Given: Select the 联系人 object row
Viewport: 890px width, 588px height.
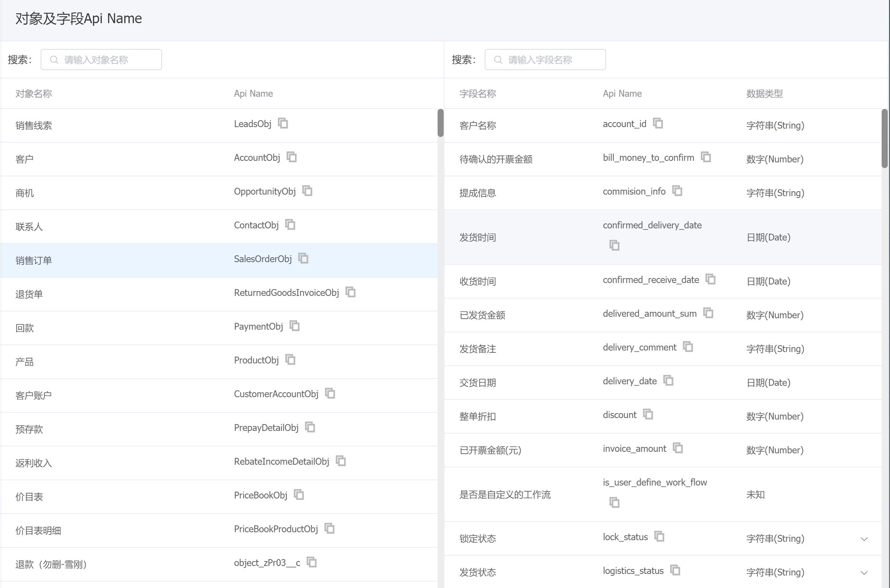Looking at the screenshot, I should (219, 227).
